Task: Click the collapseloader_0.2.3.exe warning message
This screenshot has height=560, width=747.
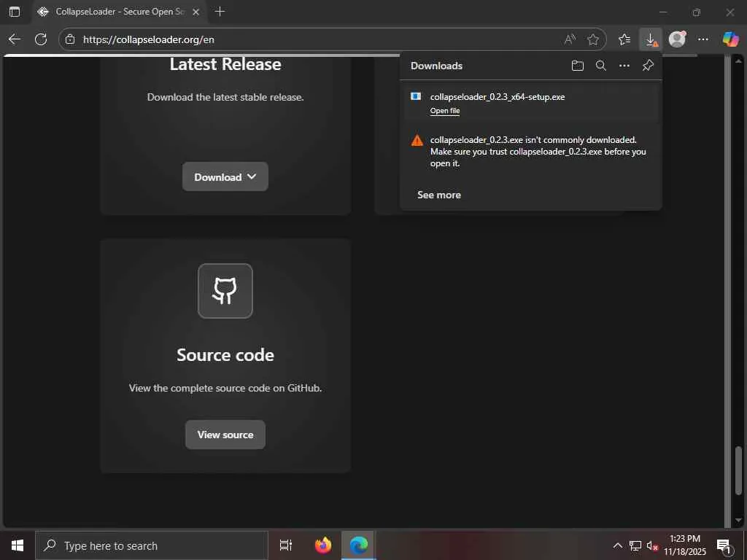Action: [x=538, y=152]
